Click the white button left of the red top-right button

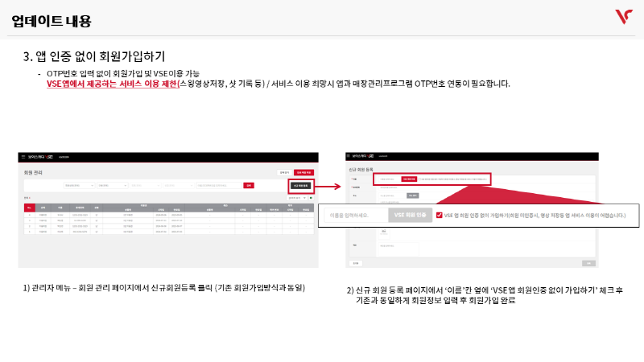(x=284, y=172)
